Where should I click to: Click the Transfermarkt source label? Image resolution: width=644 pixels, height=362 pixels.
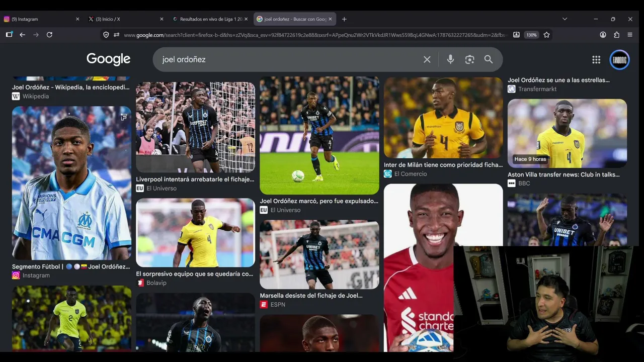coord(532,89)
